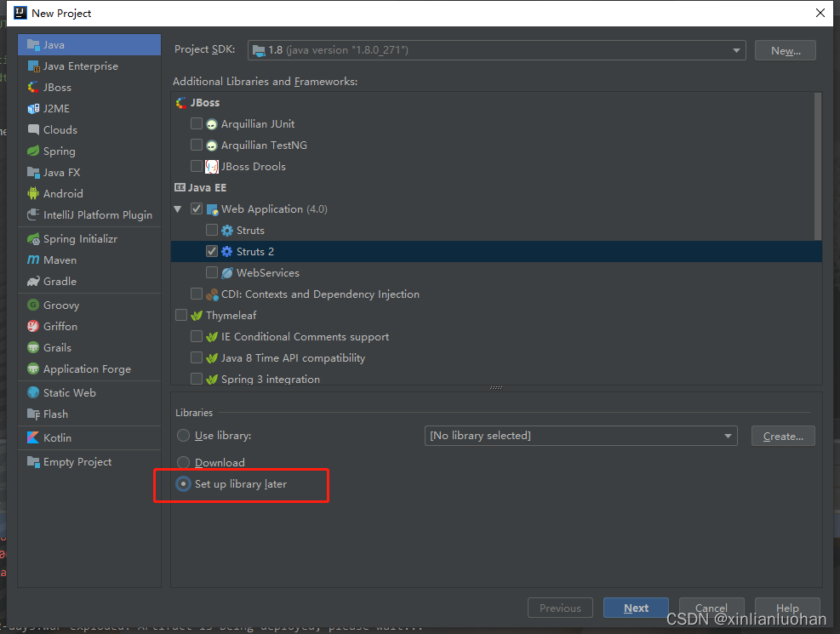Select Spring project type label

(60, 151)
